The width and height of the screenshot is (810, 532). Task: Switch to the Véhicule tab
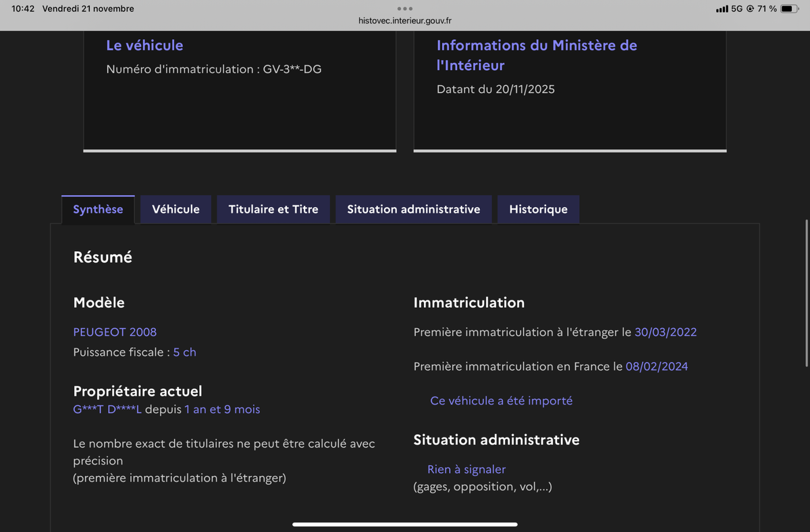(x=175, y=209)
